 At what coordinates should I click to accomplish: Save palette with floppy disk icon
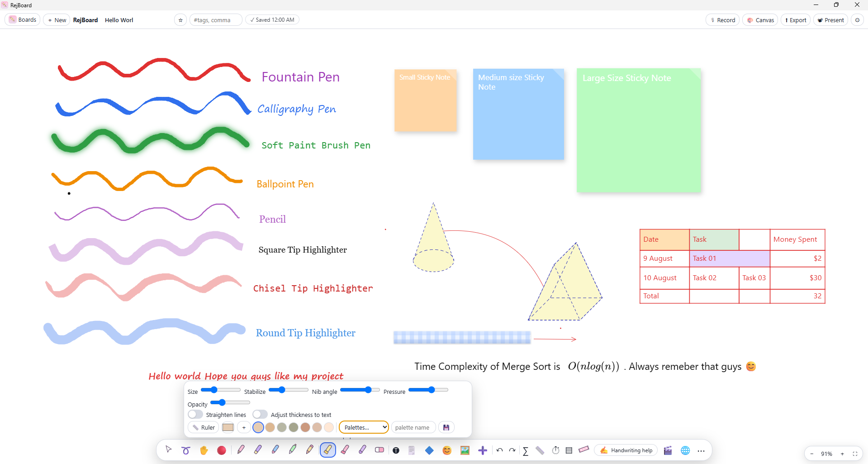coord(446,427)
